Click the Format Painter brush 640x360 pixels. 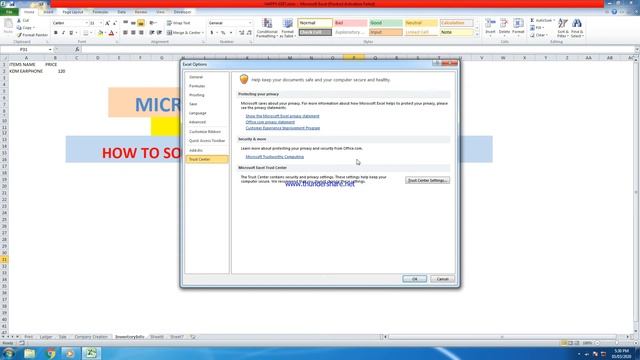tap(19, 35)
